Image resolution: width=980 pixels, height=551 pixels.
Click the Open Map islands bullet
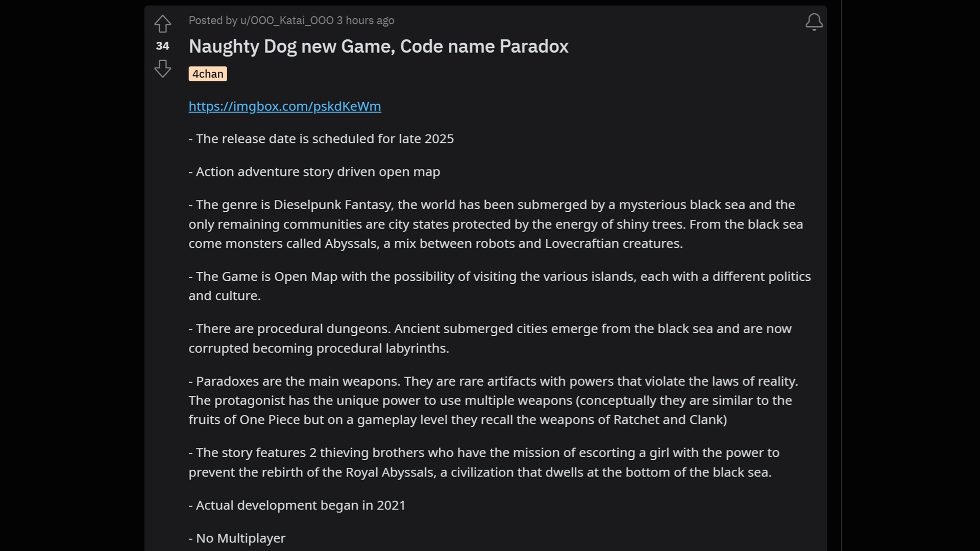[x=499, y=286]
